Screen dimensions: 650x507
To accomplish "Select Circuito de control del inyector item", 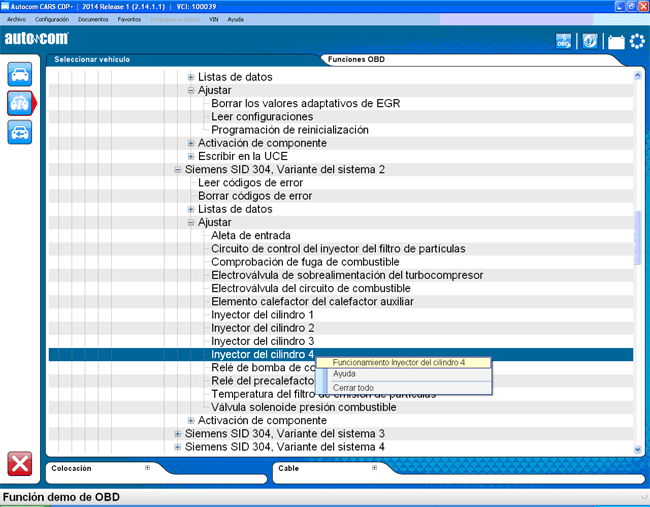I will click(338, 249).
